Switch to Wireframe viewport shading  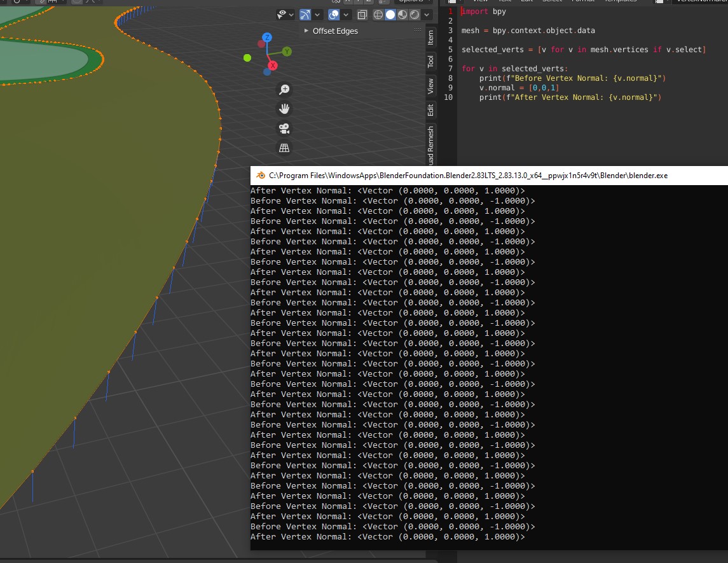click(x=378, y=15)
